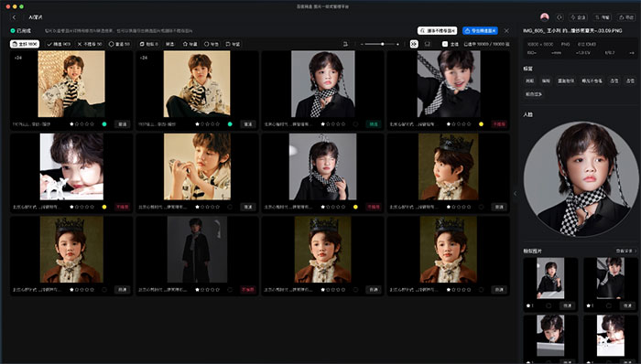
Task: Collapse the right details panel with the side arrow
Action: (x=515, y=193)
